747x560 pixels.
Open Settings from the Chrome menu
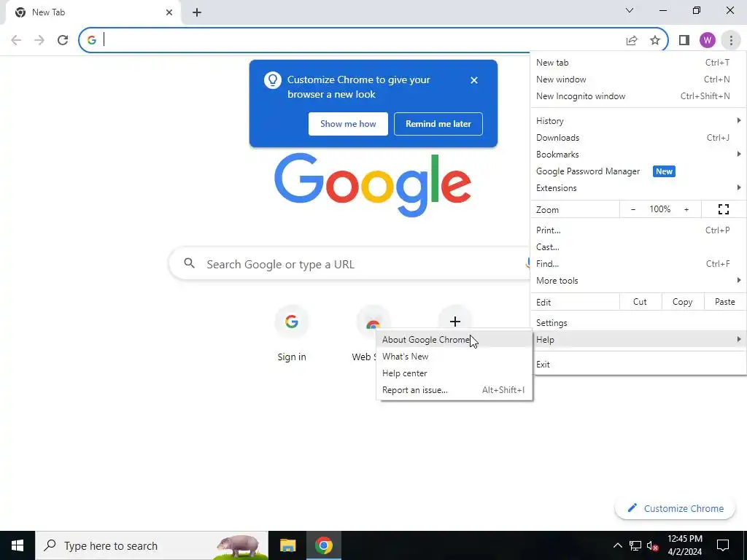click(x=638, y=323)
